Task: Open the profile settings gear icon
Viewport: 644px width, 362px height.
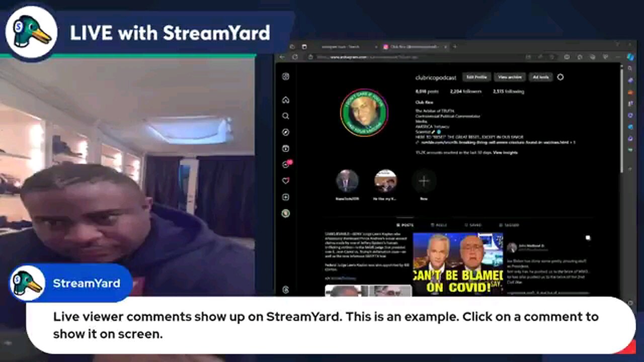Action: (560, 77)
